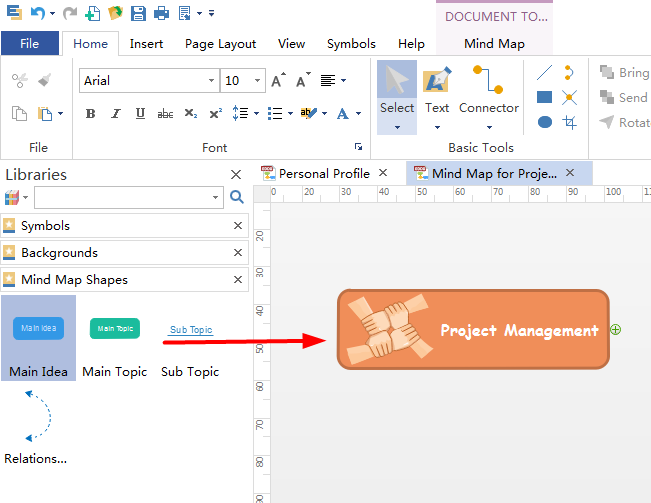Click the Save icon in quick access toolbar
Screen dimensions: 651x503
pyautogui.click(x=138, y=13)
